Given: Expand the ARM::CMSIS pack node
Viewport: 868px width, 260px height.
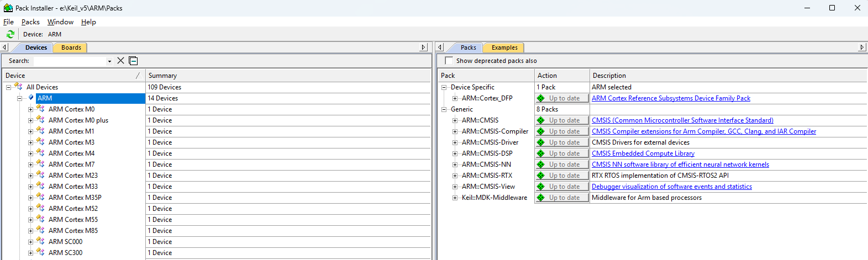Looking at the screenshot, I should (455, 120).
